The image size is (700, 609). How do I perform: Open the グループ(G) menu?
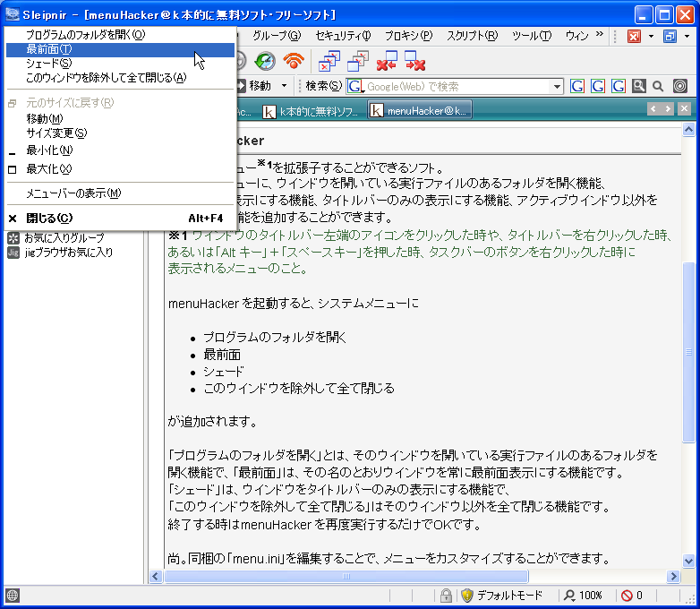tap(277, 35)
